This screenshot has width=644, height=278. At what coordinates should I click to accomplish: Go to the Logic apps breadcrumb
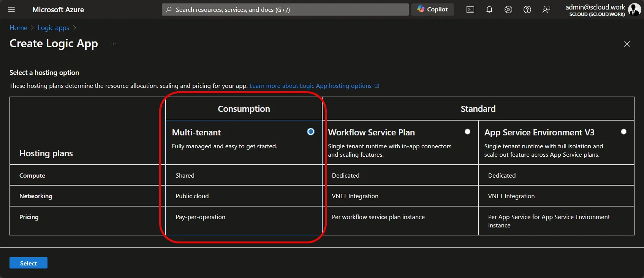(x=54, y=28)
